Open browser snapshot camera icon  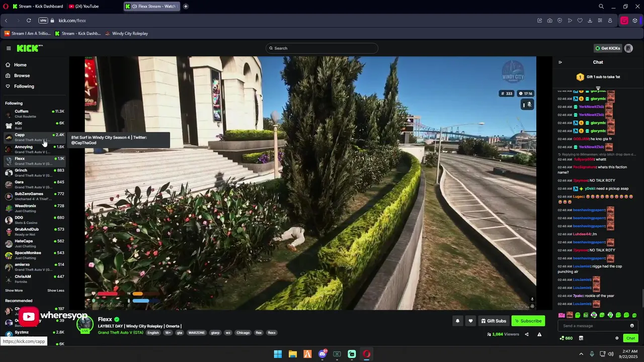(549, 21)
